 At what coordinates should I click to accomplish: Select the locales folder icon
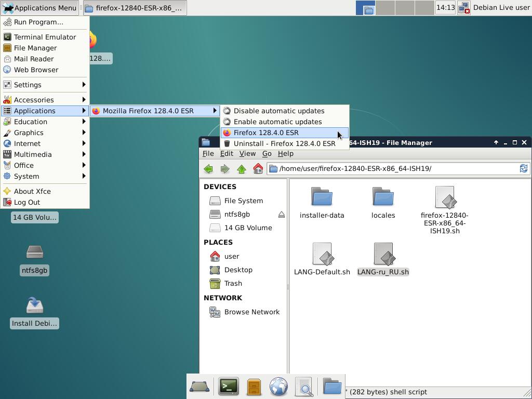coord(383,197)
